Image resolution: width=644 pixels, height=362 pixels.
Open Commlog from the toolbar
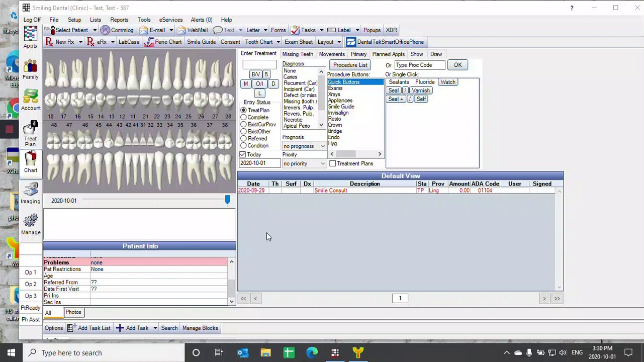[x=117, y=30]
